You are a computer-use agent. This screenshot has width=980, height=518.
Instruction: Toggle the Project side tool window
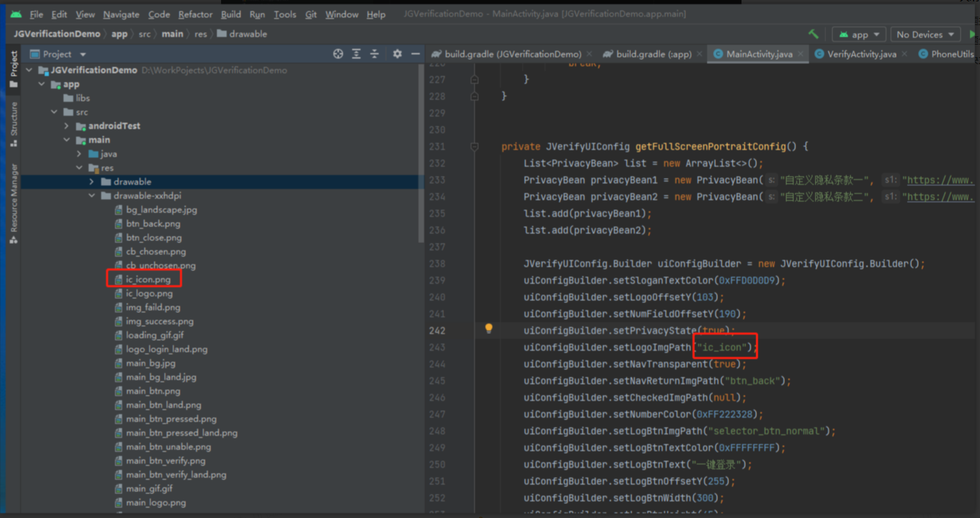pos(13,69)
